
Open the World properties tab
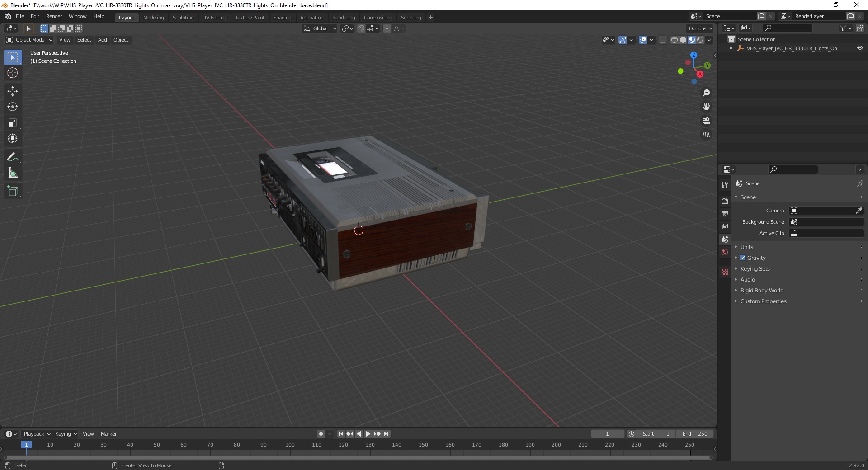coord(725,252)
